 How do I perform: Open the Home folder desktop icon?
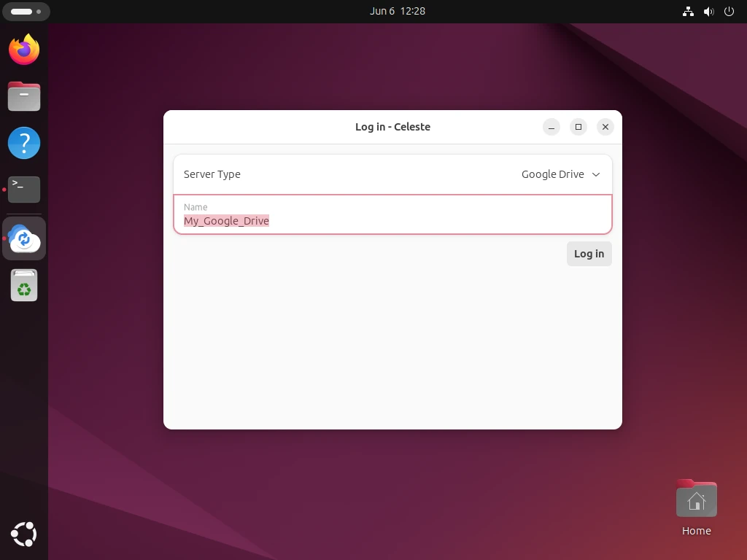coord(696,507)
